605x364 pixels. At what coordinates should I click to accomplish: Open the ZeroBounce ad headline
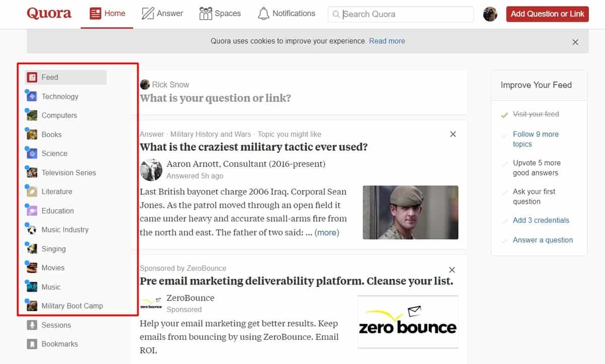click(296, 281)
